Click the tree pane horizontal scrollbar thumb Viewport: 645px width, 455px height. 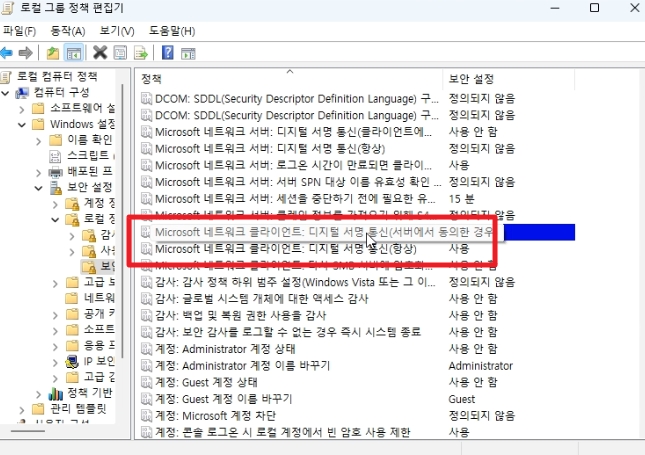coord(28,431)
